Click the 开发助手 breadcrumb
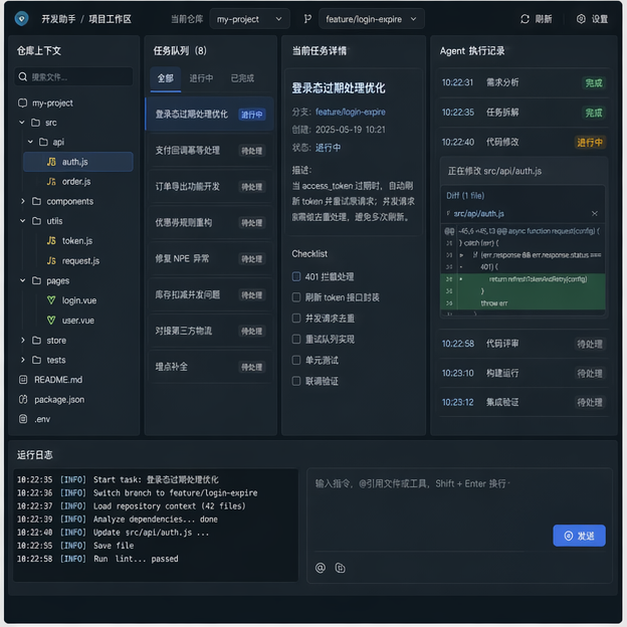 coord(58,19)
